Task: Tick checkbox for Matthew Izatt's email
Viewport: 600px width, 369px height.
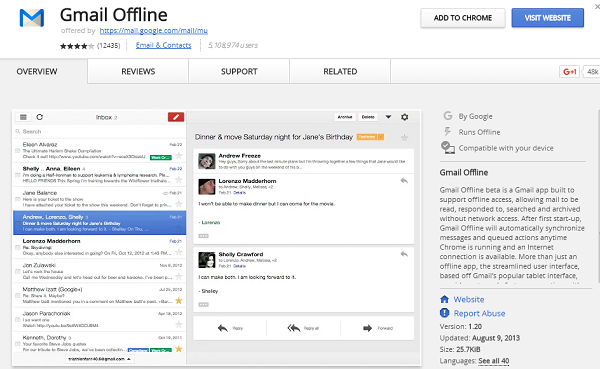Action: [x=18, y=296]
